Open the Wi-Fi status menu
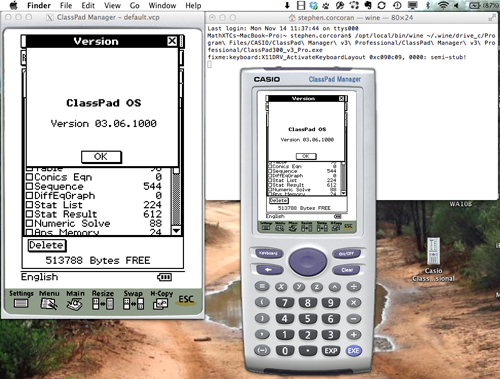Screen dimensions: 500x379 (443, 5)
